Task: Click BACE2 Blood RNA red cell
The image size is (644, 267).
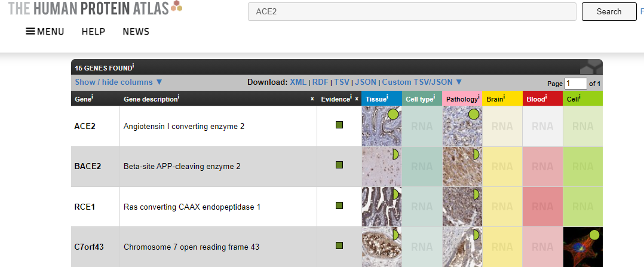Action: (542, 166)
